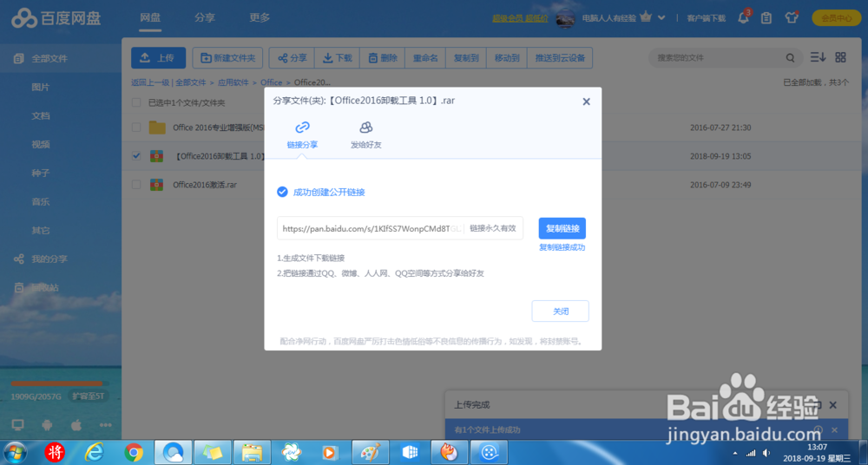Viewport: 868px width, 465px height.
Task: Click the file search input field
Action: pos(719,57)
